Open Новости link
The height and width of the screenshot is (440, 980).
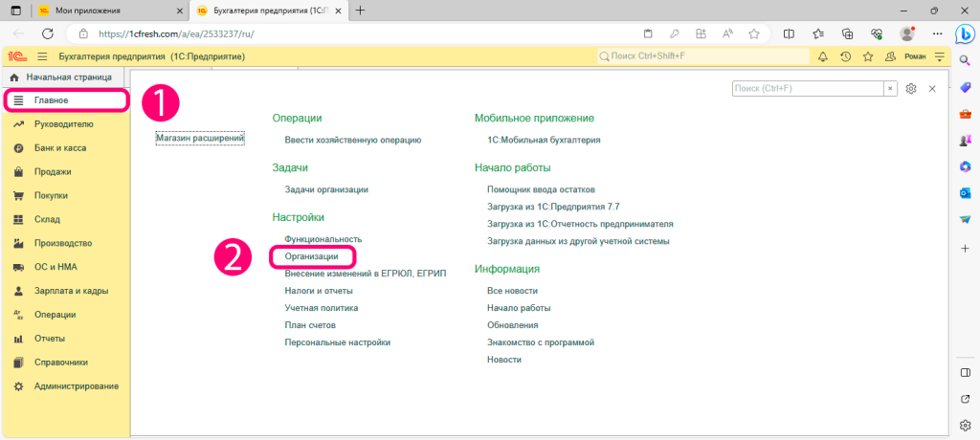pyautogui.click(x=504, y=360)
